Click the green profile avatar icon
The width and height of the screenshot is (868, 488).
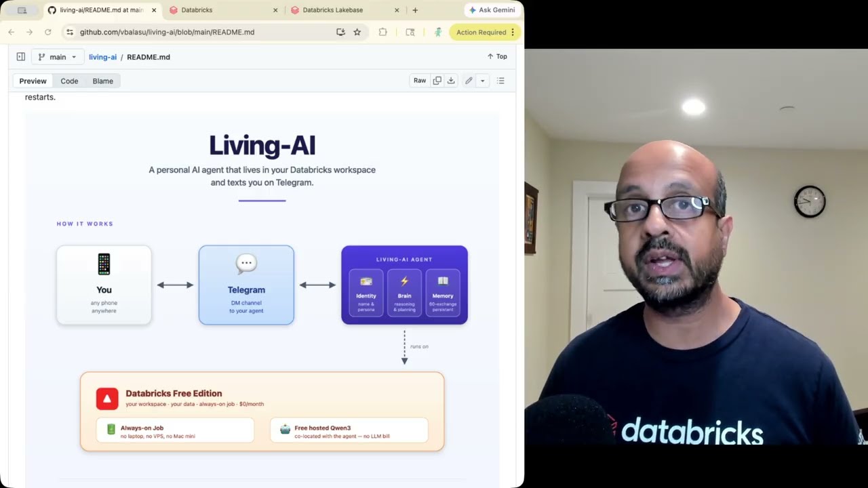(x=437, y=32)
